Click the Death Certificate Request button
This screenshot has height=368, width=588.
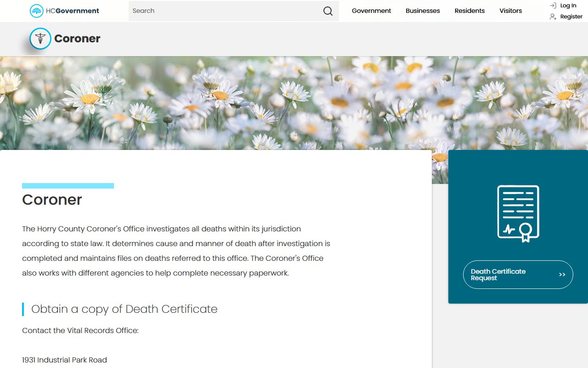(518, 275)
